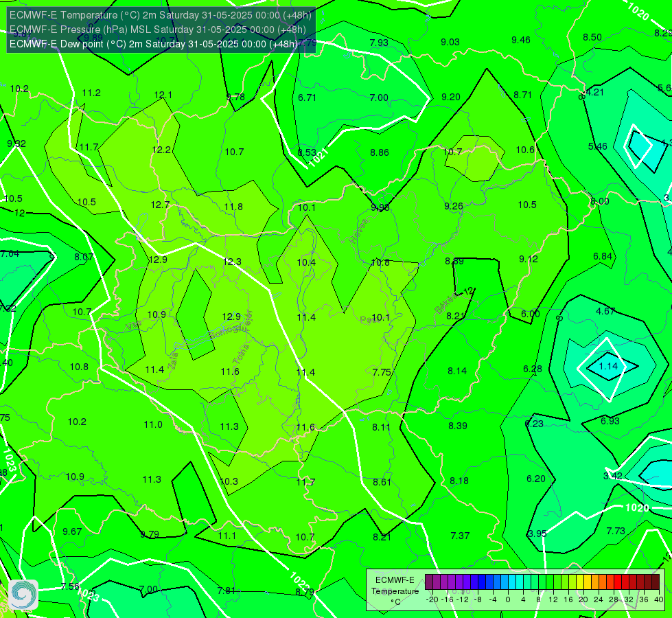This screenshot has width=672, height=618.
Task: Click the 8.50 dew point value
Action: point(592,37)
